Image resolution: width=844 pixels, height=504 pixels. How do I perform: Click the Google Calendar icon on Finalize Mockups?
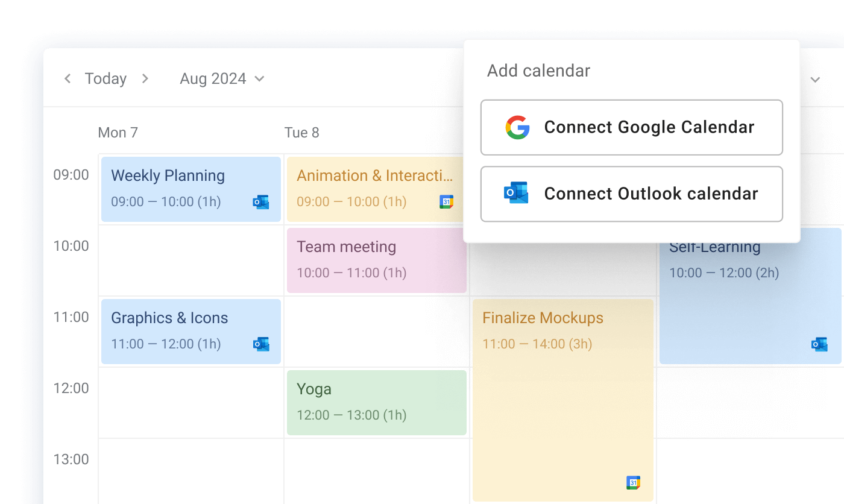click(633, 482)
